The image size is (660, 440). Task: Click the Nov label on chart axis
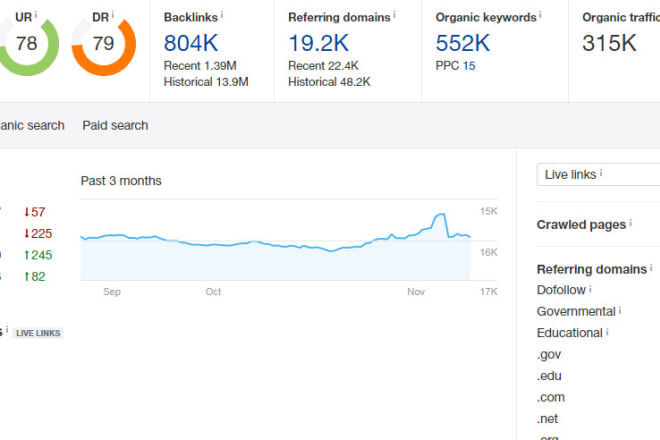pos(416,292)
